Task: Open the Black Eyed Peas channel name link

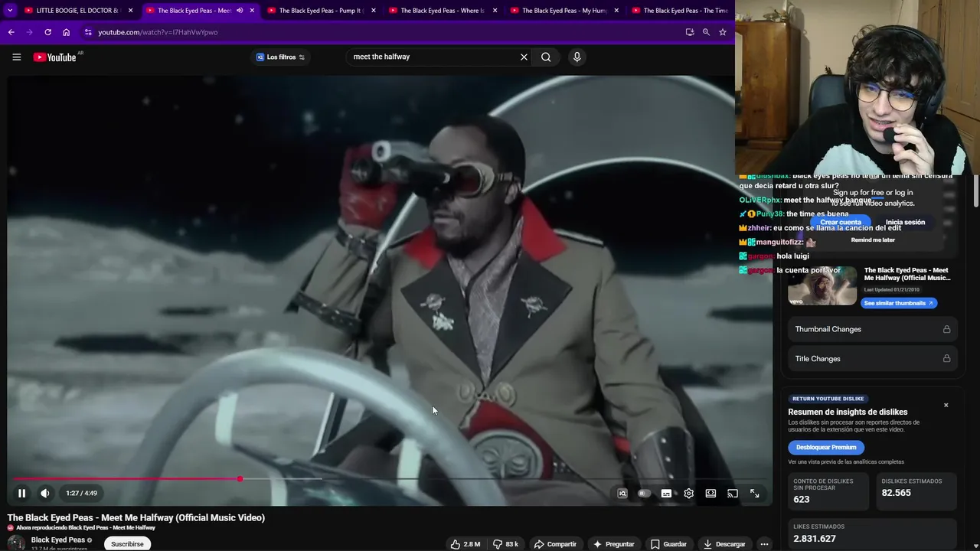Action: point(58,540)
